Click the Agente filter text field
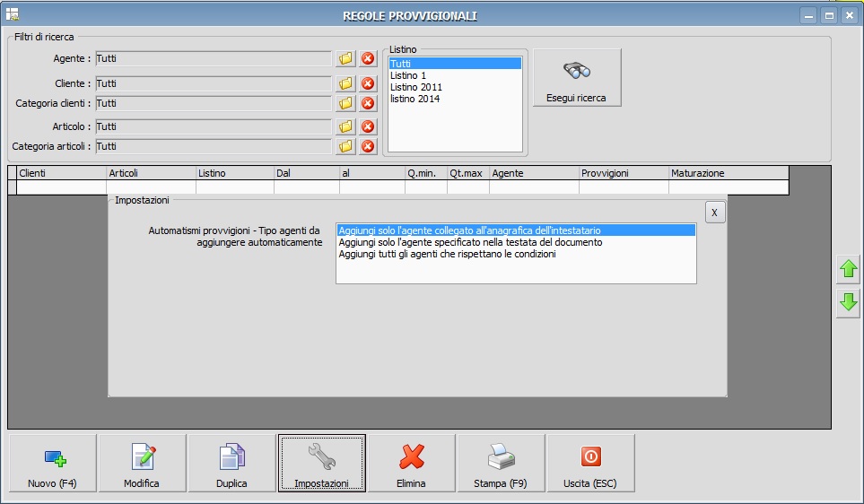 (x=214, y=58)
